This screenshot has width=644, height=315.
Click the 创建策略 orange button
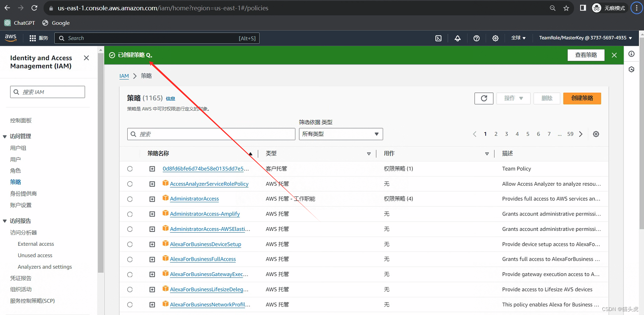tap(582, 98)
